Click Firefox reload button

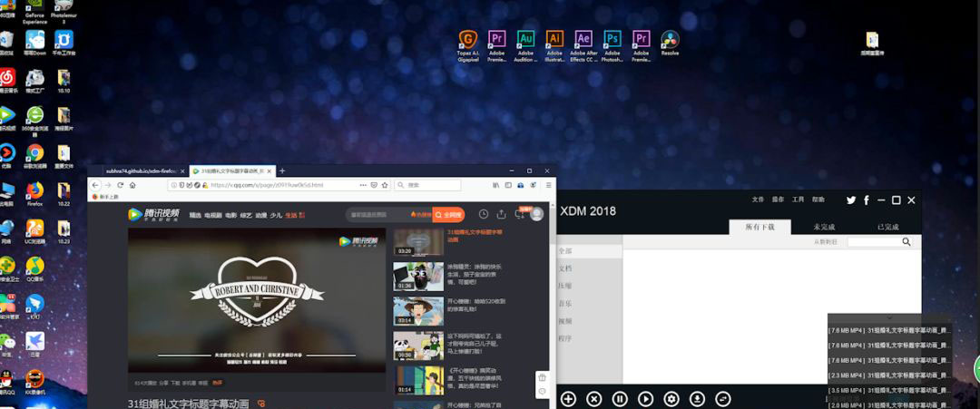[x=120, y=185]
